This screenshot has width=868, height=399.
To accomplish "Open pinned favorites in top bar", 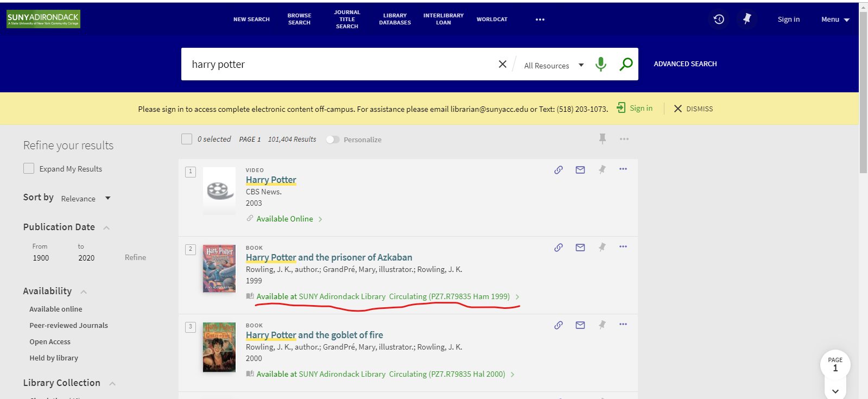I will 747,19.
